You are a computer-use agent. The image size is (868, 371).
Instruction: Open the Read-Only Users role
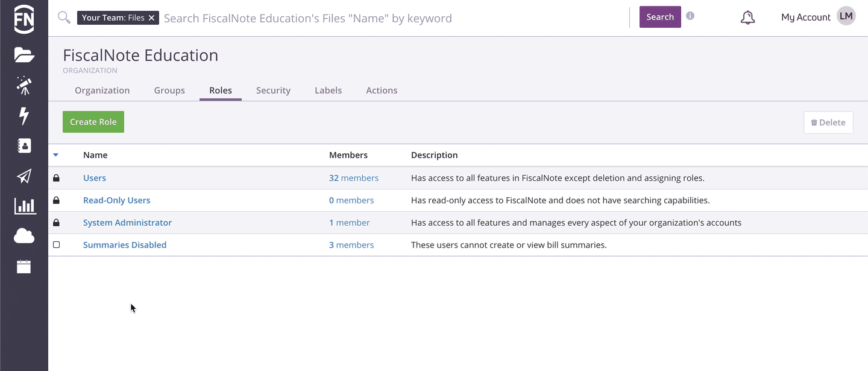117,200
